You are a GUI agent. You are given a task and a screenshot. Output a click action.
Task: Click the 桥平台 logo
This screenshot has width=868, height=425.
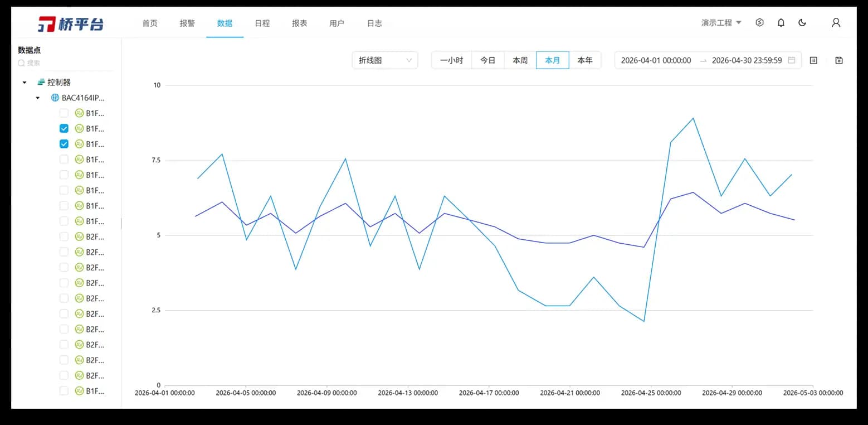click(71, 23)
